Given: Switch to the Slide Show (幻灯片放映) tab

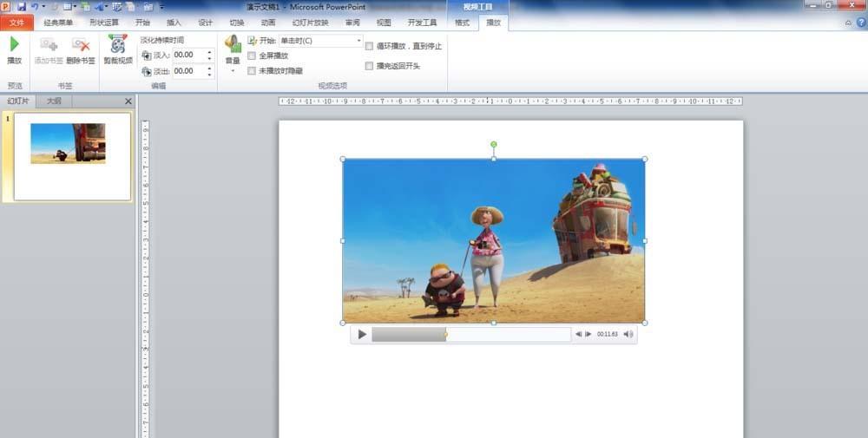Looking at the screenshot, I should (x=310, y=23).
